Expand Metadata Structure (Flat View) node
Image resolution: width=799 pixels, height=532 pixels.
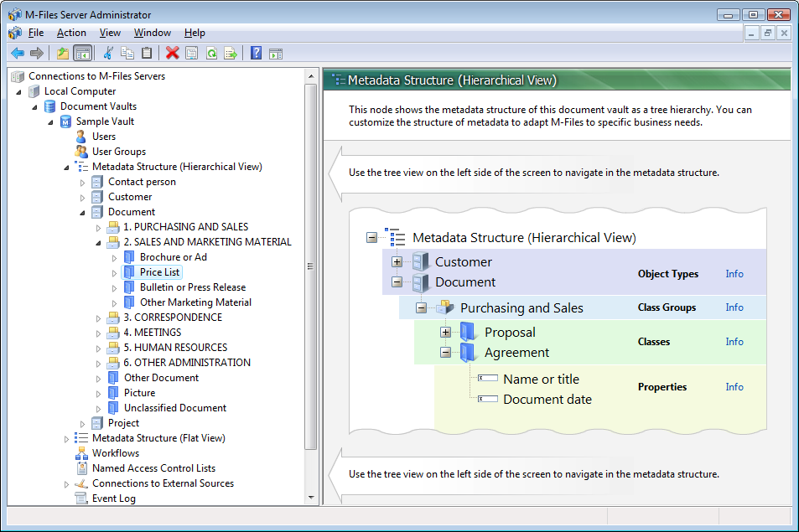(x=66, y=439)
